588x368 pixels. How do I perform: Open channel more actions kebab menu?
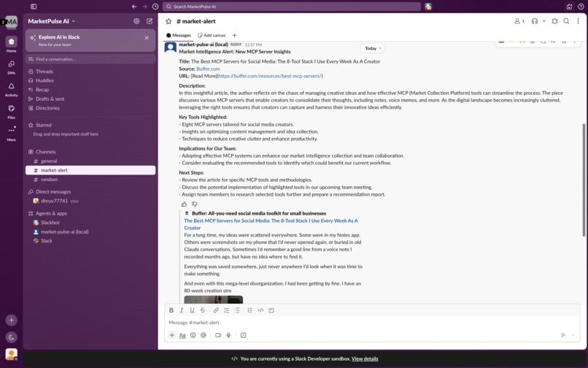pyautogui.click(x=578, y=21)
